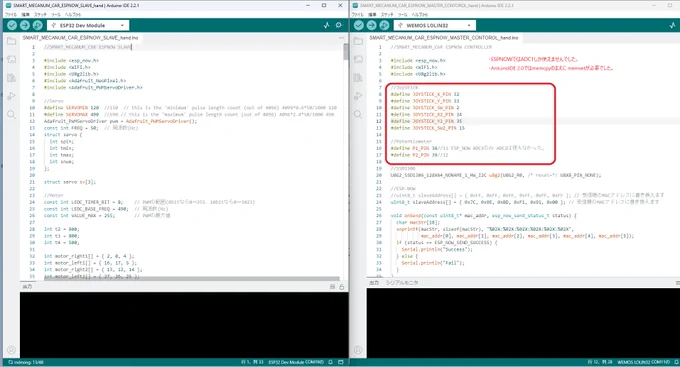Screen dimensions: 680x367
Task: Toggle output scroll lock in SLAVE window
Action: pos(342,287)
